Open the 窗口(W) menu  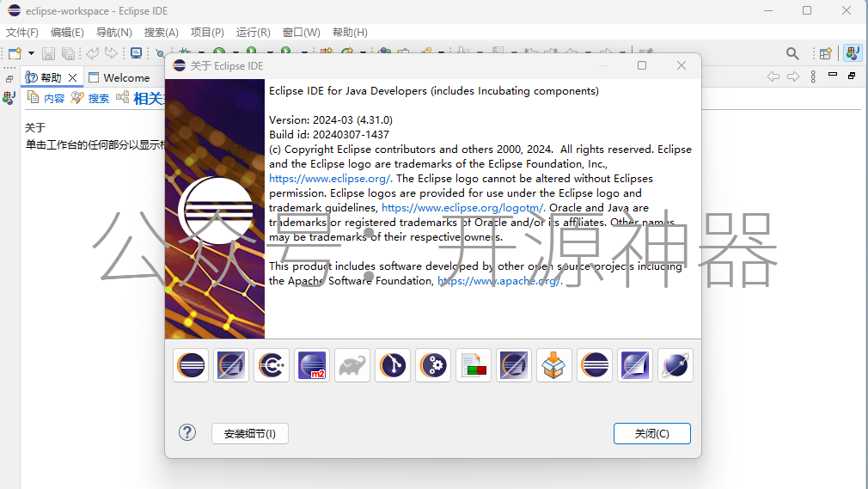coord(301,32)
